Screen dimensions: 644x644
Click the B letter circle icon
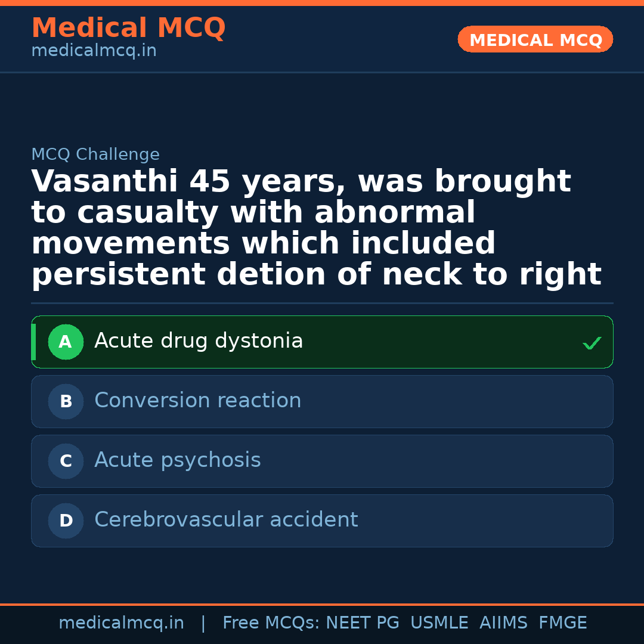(x=66, y=401)
